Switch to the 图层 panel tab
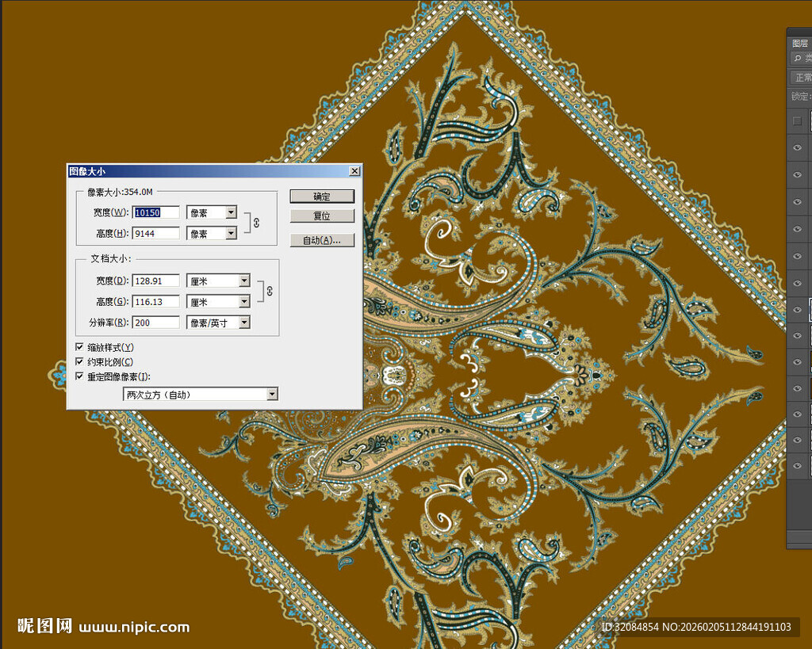Screen dimensions: 812x649 (800, 44)
